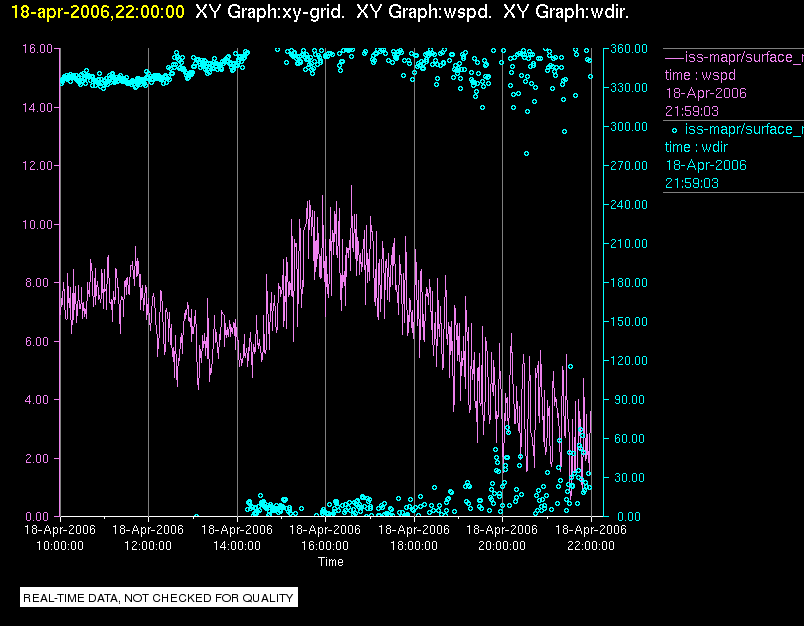This screenshot has width=804, height=626.
Task: Select the 12:00:00 x-axis tick label
Action: tap(148, 546)
